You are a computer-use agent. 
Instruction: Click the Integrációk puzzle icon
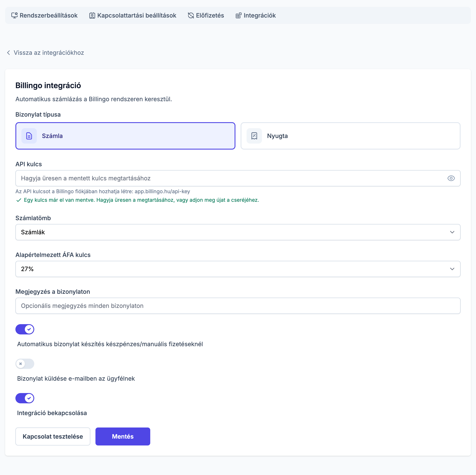click(x=238, y=16)
